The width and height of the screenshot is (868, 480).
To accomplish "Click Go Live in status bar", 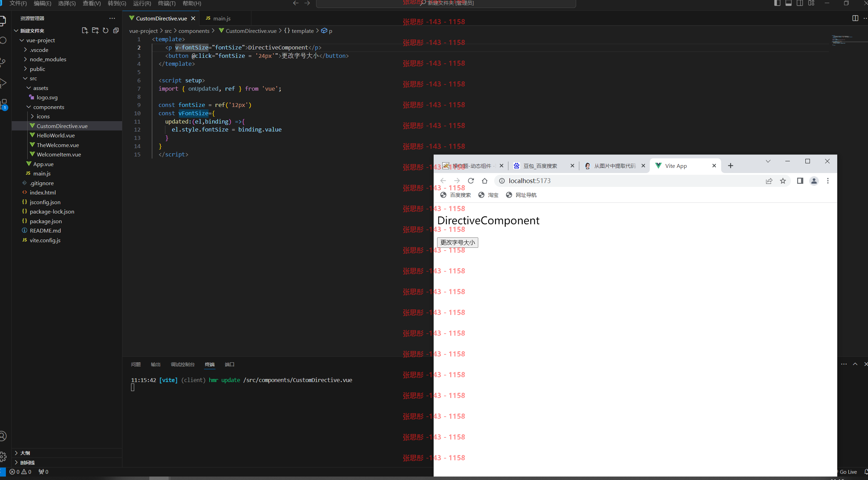I will point(848,472).
